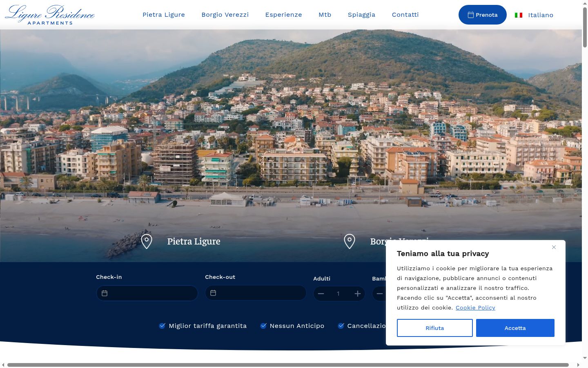
Task: Open the Cookie Policy link
Action: pos(475,307)
